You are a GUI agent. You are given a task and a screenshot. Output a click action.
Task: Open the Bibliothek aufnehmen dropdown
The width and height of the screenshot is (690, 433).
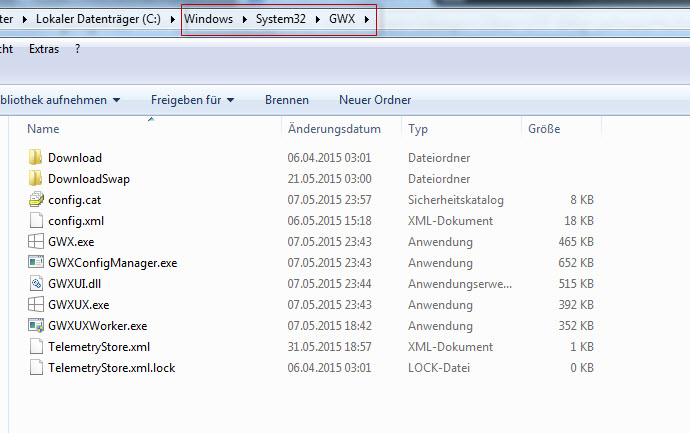[x=60, y=100]
